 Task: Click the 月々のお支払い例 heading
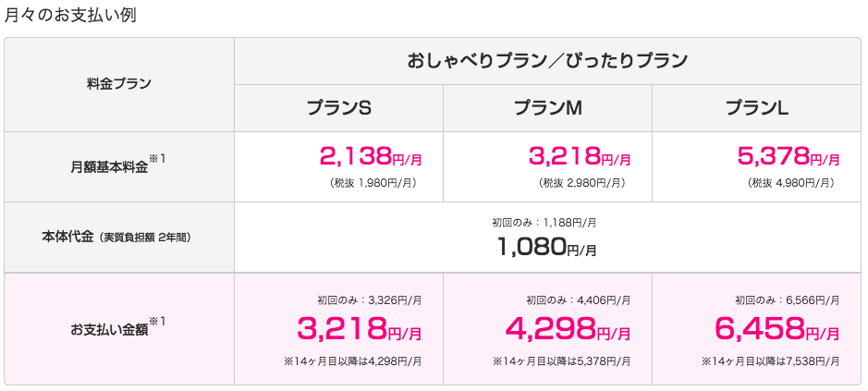[71, 15]
